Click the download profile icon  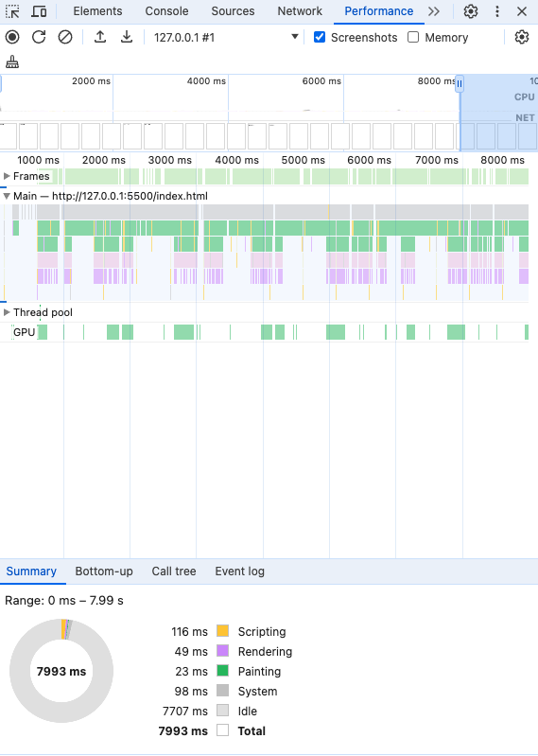click(x=127, y=37)
